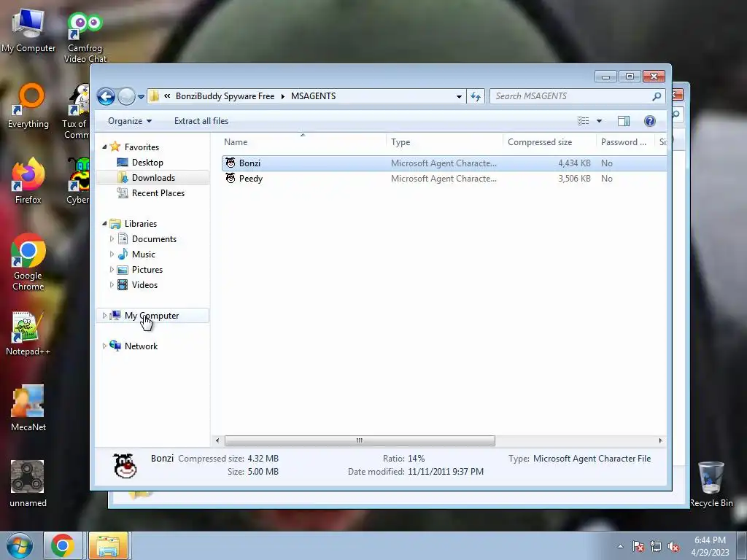The image size is (747, 560).
Task: Open the Recycle Bin
Action: pos(711,484)
